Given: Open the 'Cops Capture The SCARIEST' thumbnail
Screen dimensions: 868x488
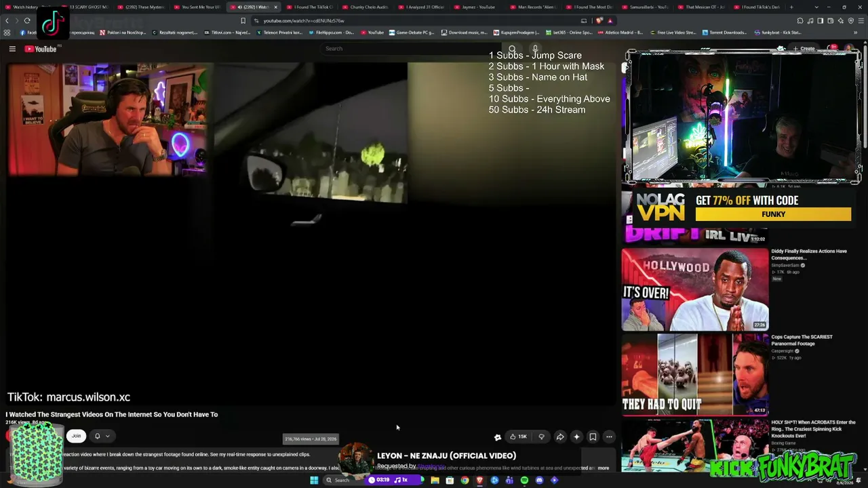Looking at the screenshot, I should 695,374.
